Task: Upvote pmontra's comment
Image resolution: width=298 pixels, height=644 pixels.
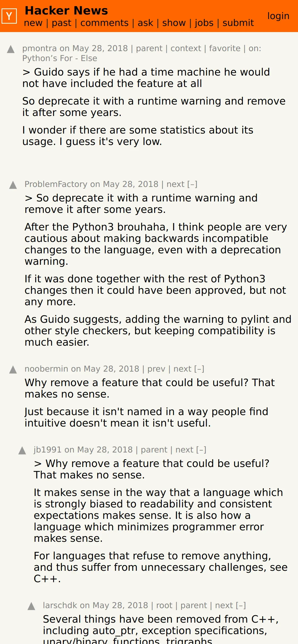Action: click(x=11, y=49)
